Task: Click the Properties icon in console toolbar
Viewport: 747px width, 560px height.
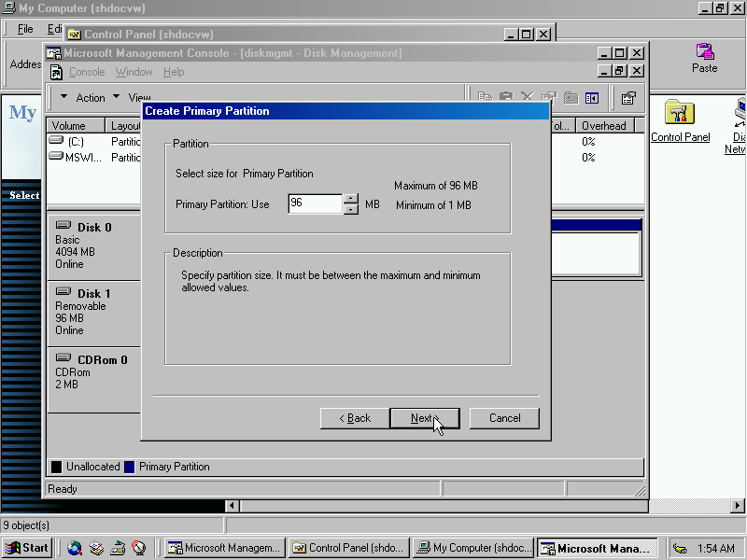Action: (628, 98)
